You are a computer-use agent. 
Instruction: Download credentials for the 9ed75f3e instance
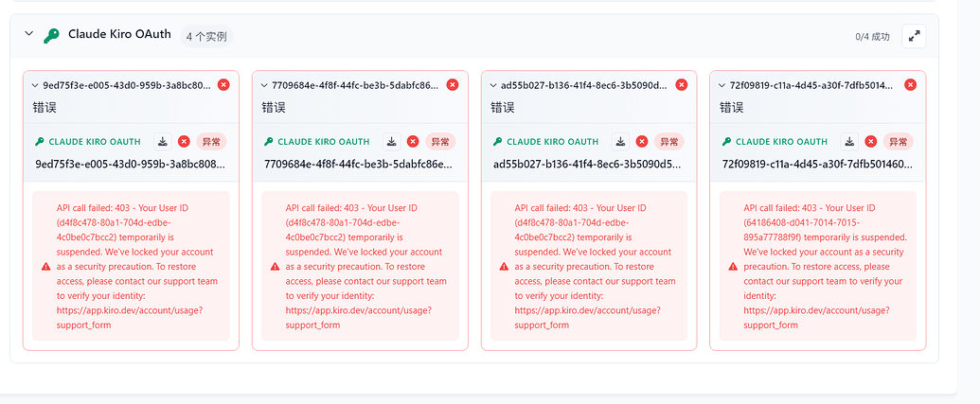click(163, 142)
